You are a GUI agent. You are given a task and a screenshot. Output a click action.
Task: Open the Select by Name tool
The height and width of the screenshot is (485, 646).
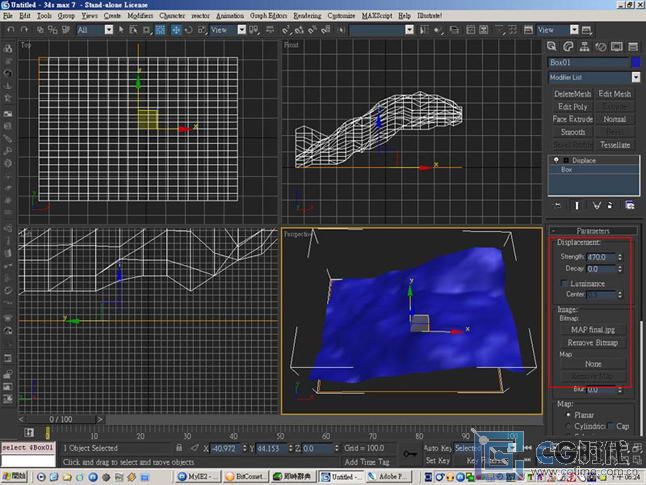[x=133, y=30]
